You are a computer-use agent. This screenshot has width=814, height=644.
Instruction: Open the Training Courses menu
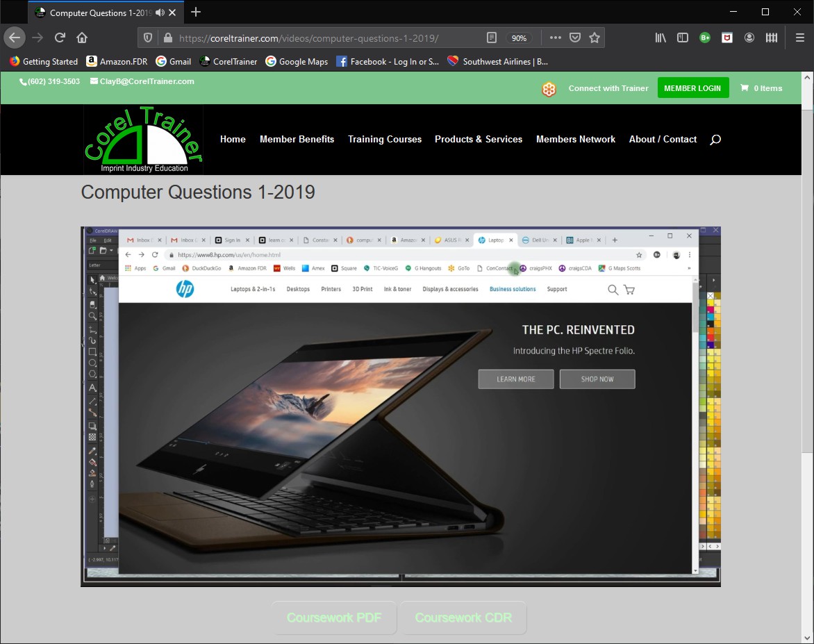pyautogui.click(x=385, y=139)
